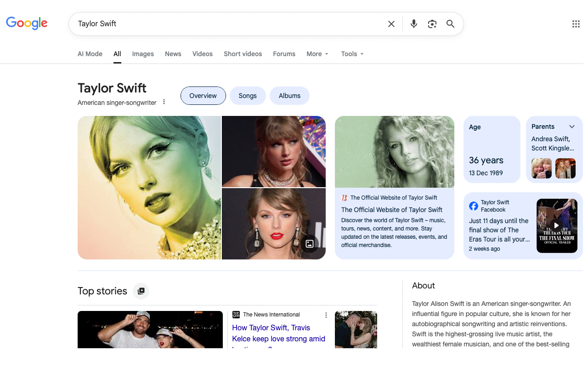This screenshot has height=368, width=588.
Task: Open the photo with sparkly necklace
Action: coord(274,151)
